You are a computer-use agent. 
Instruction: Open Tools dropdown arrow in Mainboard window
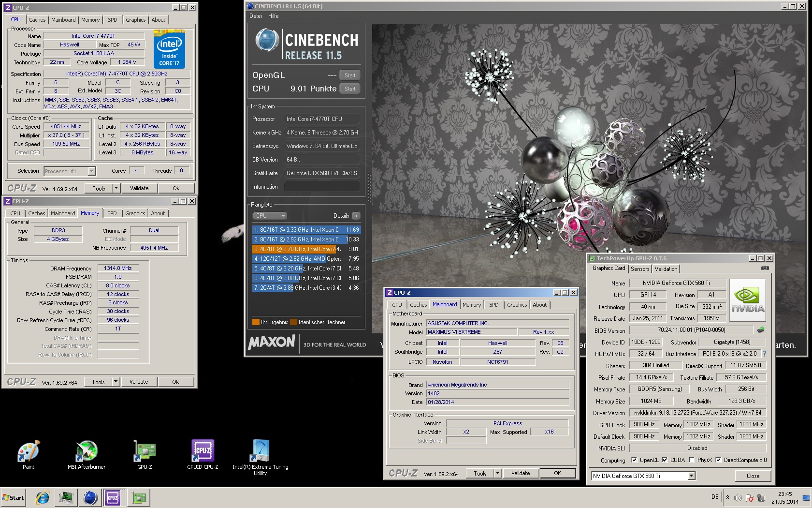point(497,473)
